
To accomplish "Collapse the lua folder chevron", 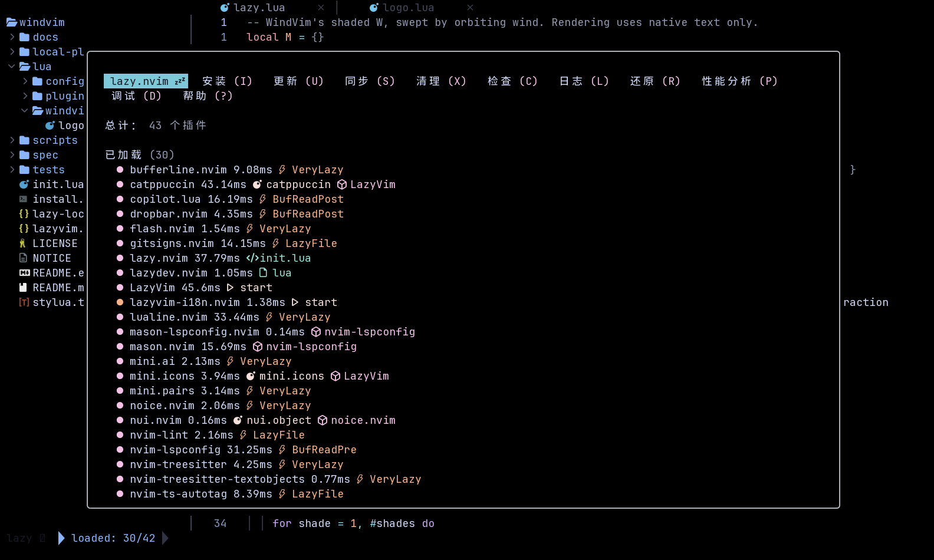I will 12,67.
